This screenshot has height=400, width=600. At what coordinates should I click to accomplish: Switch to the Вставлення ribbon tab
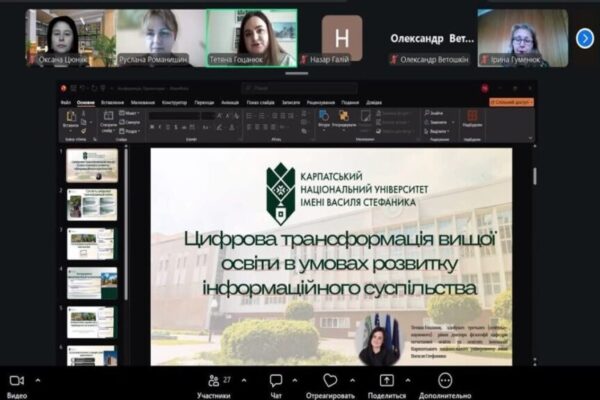point(112,102)
